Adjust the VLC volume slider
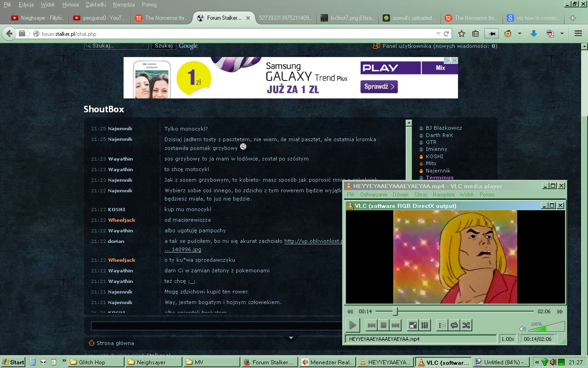This screenshot has height=368, width=588. pyautogui.click(x=547, y=327)
